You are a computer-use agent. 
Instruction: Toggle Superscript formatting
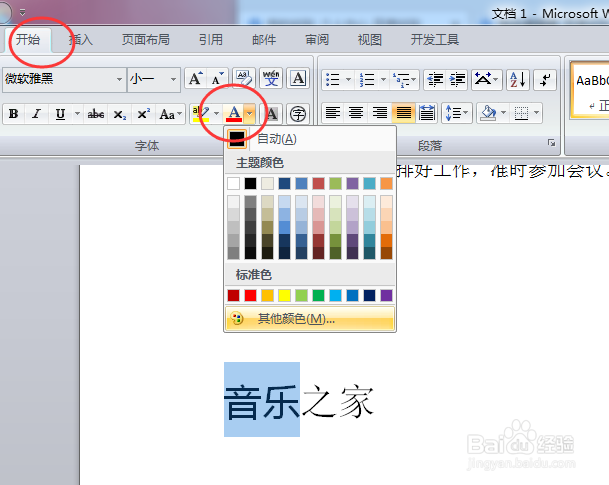click(x=143, y=114)
